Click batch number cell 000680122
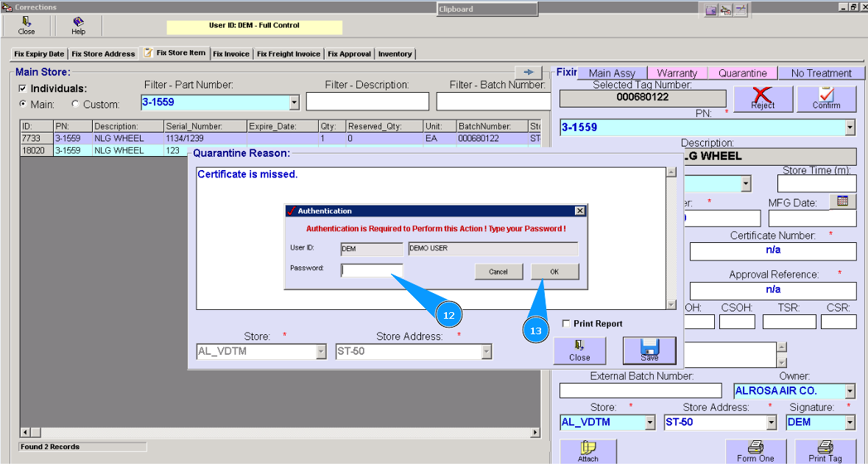 492,138
